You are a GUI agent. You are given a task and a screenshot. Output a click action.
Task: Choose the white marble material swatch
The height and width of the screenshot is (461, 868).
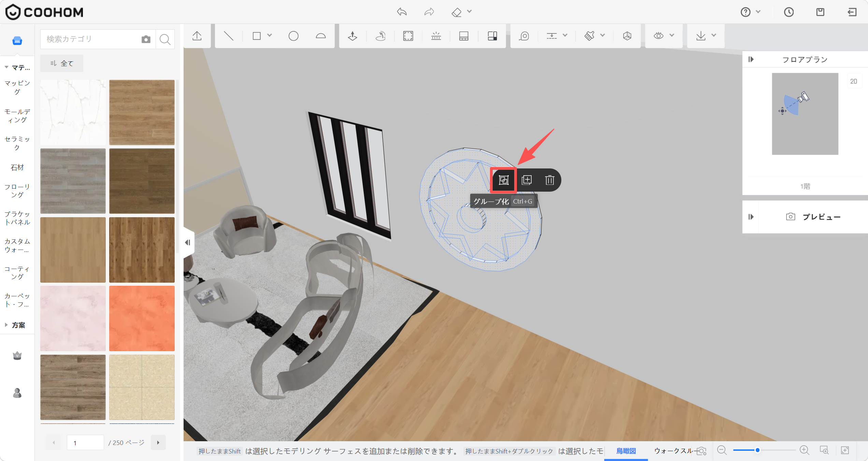click(73, 113)
